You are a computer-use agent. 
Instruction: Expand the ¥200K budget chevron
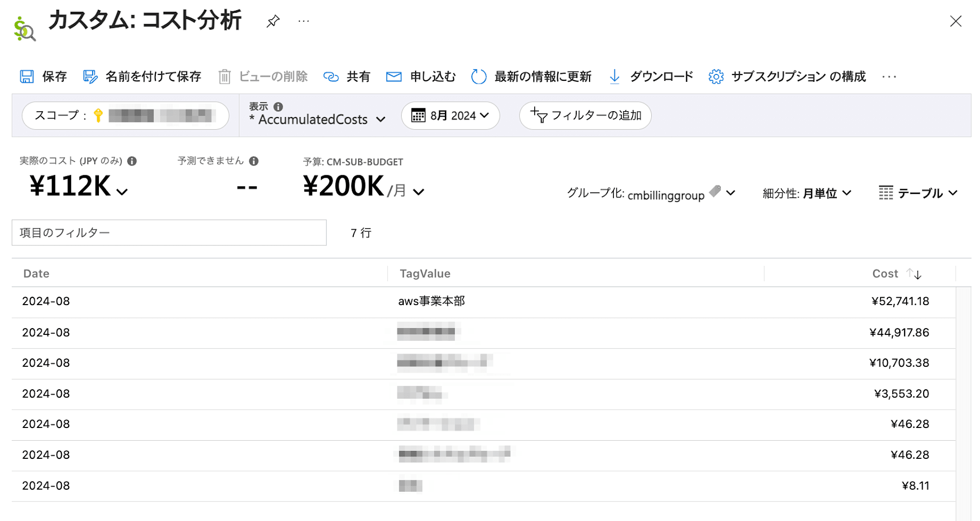tap(418, 192)
